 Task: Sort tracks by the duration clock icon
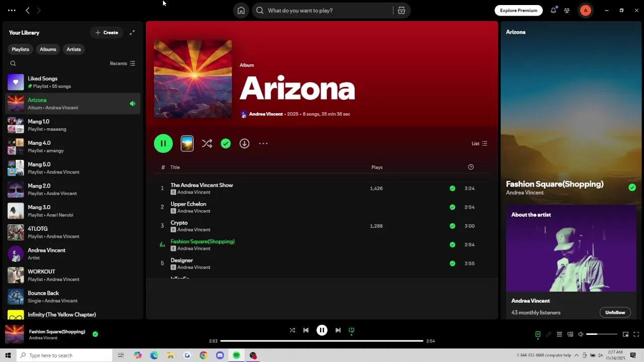[471, 167]
